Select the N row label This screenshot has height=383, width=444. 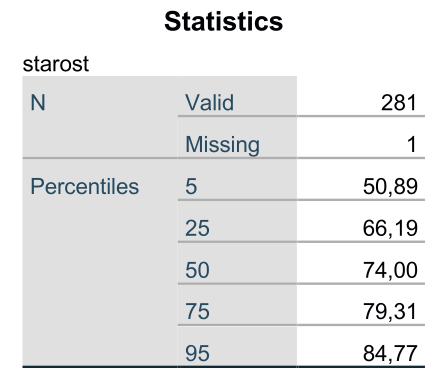[x=38, y=102]
